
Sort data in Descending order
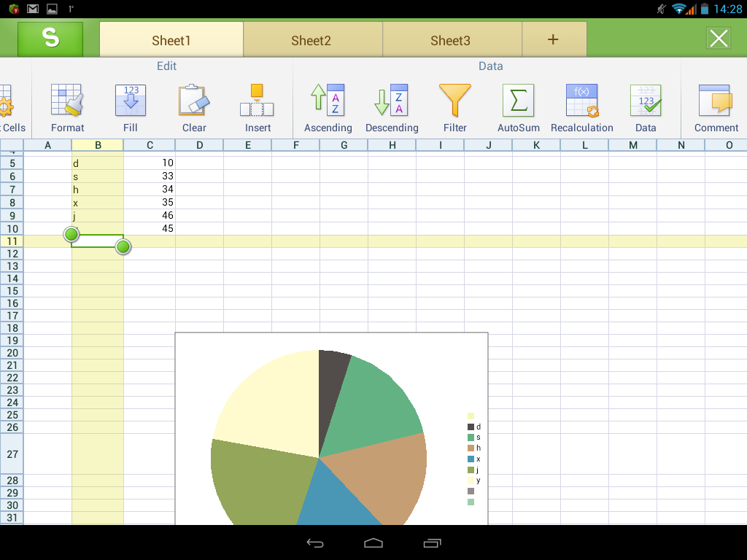pyautogui.click(x=392, y=101)
